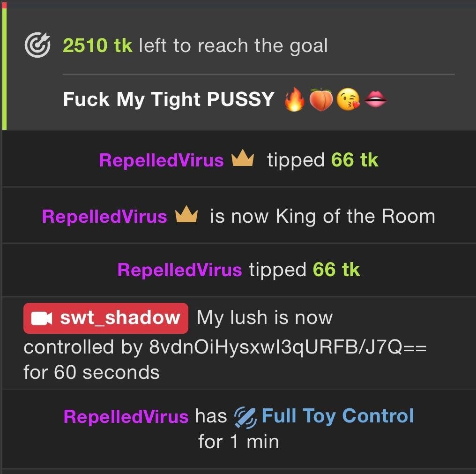
Task: Open RepelledVirus name in King of the Room line
Action: click(x=104, y=216)
